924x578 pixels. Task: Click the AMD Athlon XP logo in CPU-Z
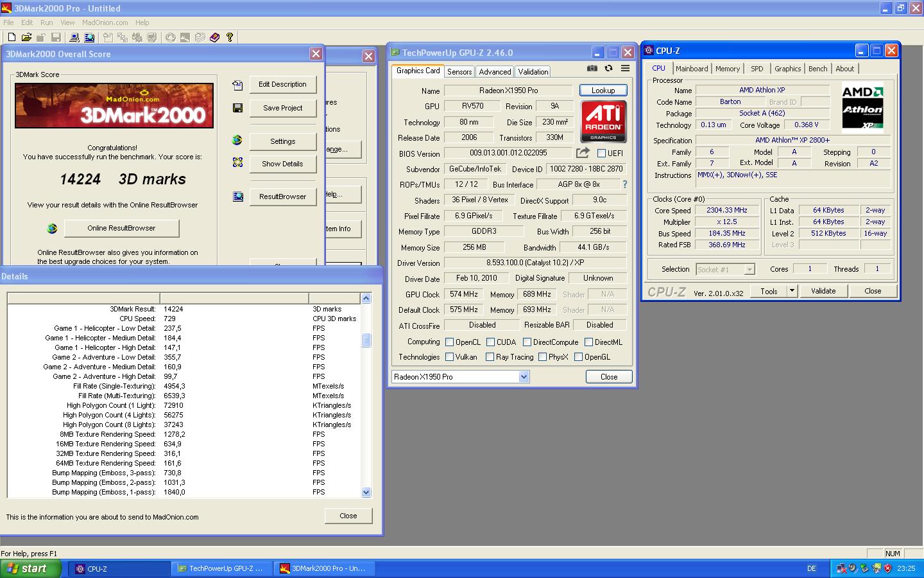[x=862, y=107]
